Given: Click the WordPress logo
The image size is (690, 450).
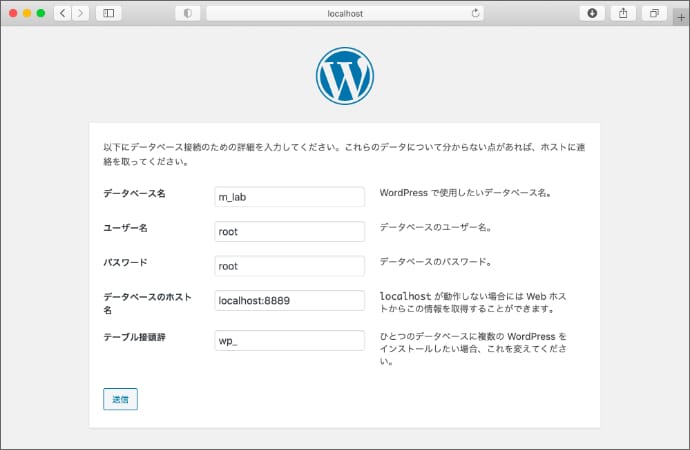Looking at the screenshot, I should pos(344,76).
